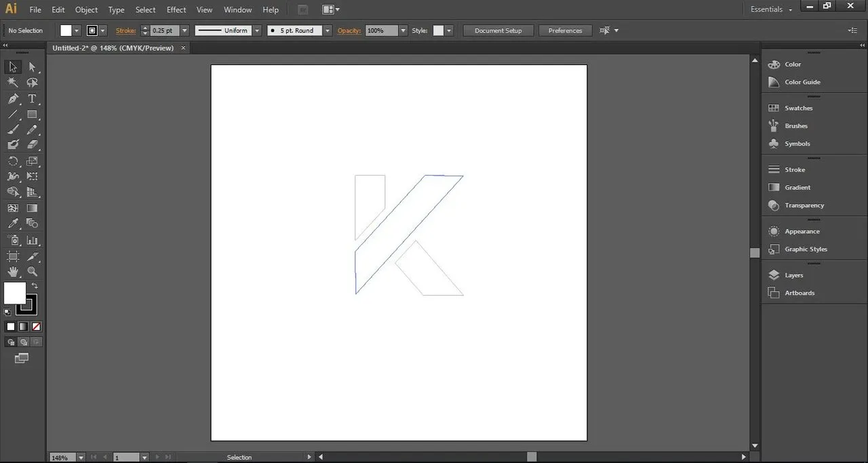Select the Magic Wand tool
The image size is (868, 463).
[13, 82]
